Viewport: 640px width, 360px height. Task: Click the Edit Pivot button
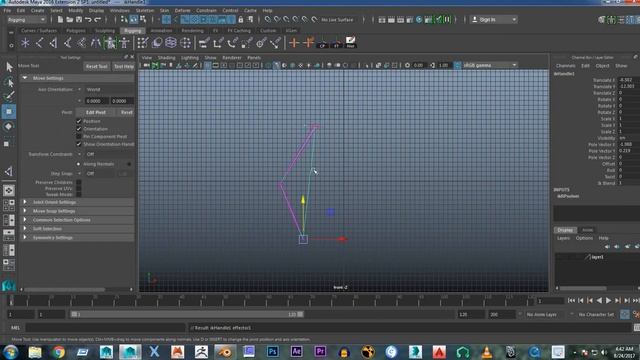(x=96, y=112)
